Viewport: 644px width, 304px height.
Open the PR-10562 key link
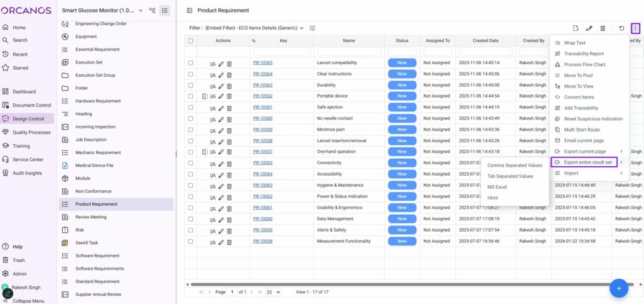262,96
